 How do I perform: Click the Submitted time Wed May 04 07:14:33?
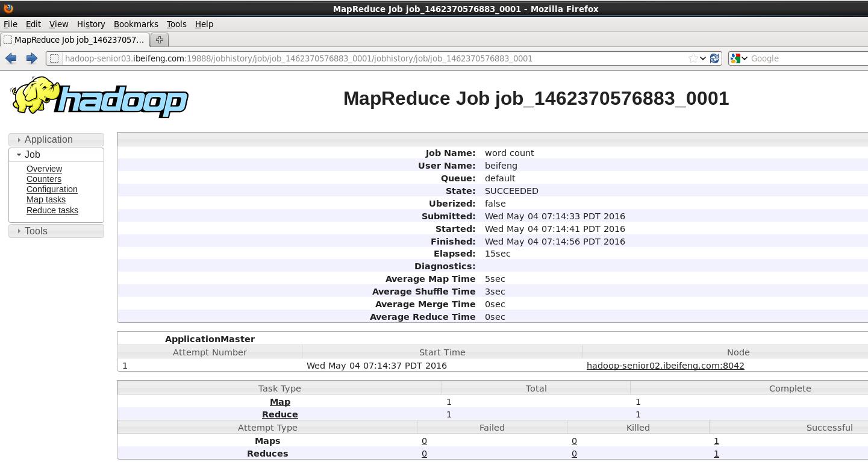coord(555,216)
